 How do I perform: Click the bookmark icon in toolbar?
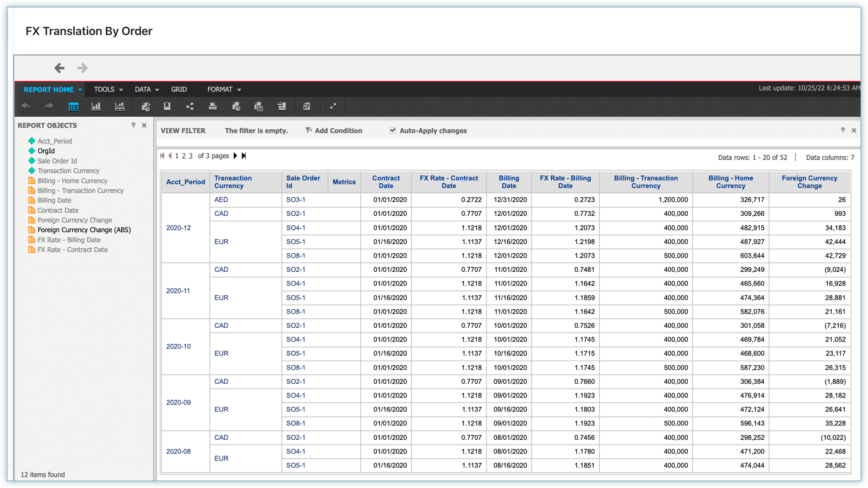coord(167,107)
